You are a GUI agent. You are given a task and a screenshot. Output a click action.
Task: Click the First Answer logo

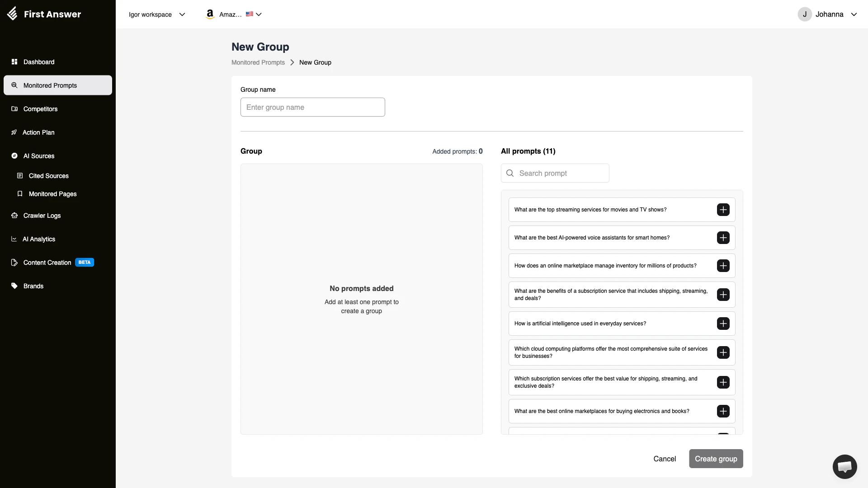click(x=44, y=14)
